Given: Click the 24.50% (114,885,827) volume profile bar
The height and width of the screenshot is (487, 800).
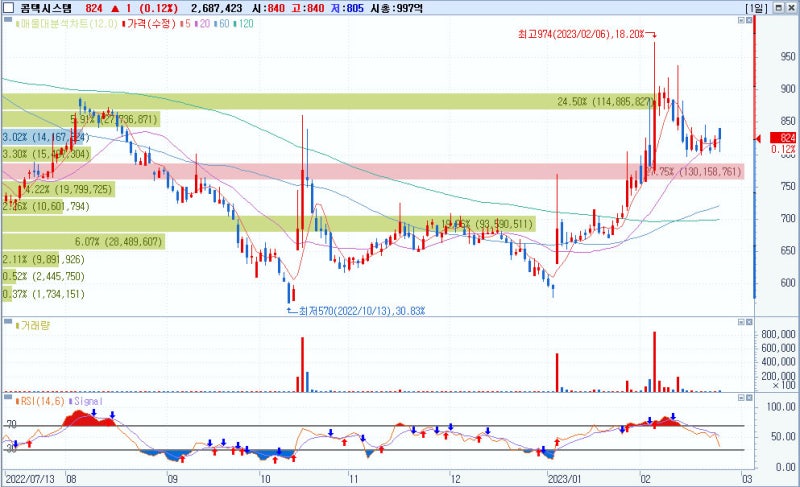Looking at the screenshot, I should coord(328,101).
